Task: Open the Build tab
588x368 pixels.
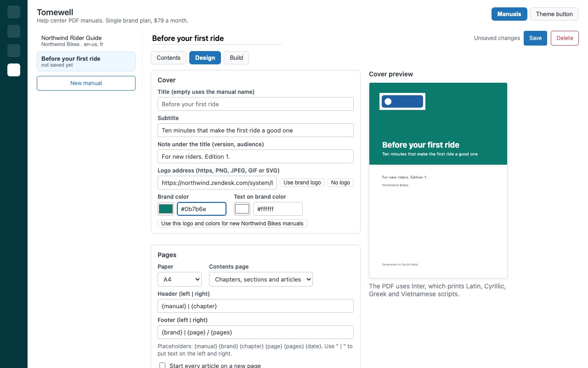Action: click(237, 57)
